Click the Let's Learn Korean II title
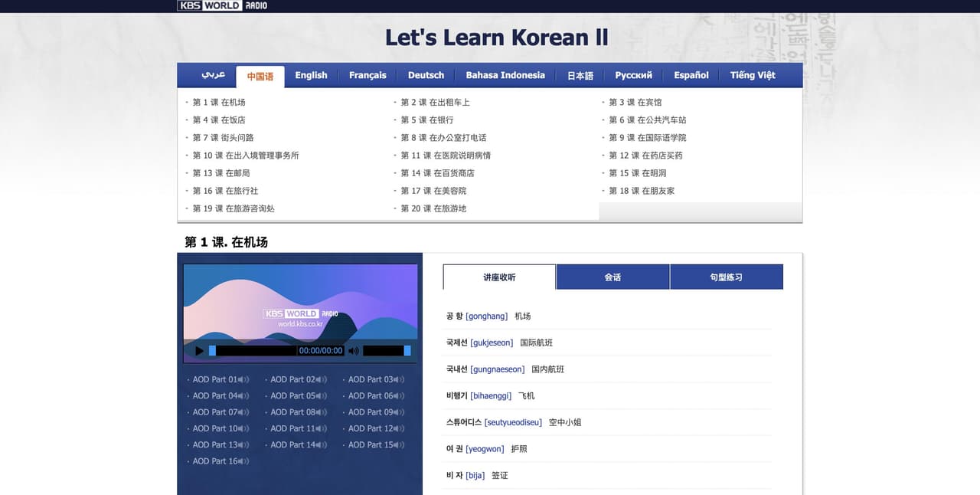This screenshot has height=495, width=980. [497, 37]
